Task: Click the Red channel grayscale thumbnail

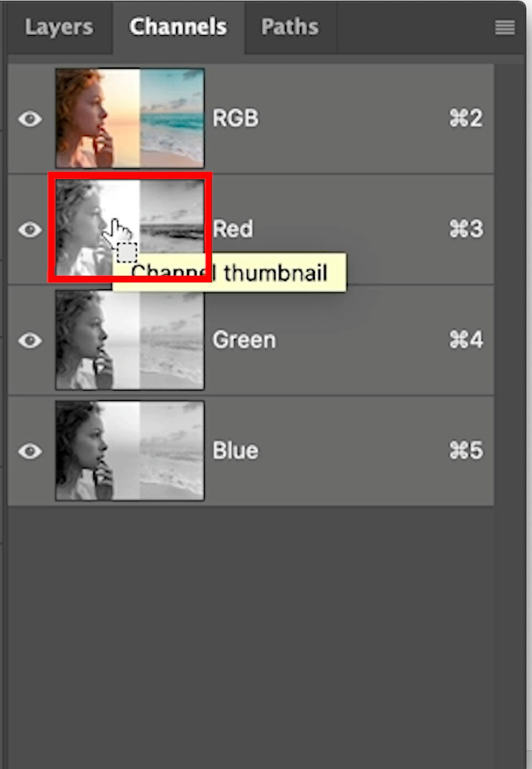Action: (x=130, y=226)
